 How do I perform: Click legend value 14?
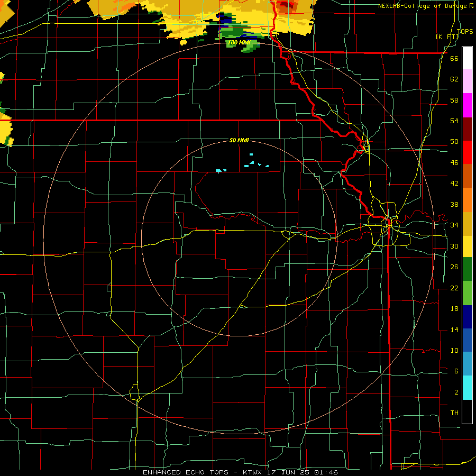[454, 329]
